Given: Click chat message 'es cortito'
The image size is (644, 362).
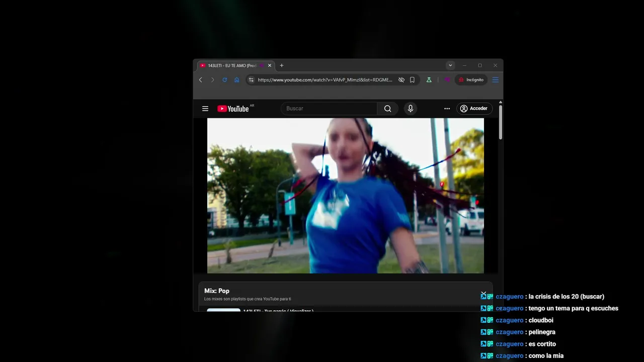Looking at the screenshot, I should click(542, 344).
